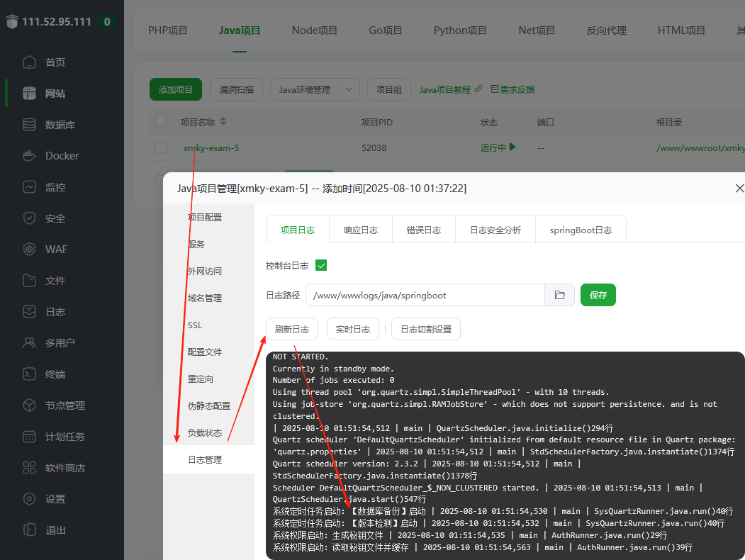Image resolution: width=745 pixels, height=560 pixels.
Task: Open the 日志安全分析 tab
Action: [x=495, y=230]
